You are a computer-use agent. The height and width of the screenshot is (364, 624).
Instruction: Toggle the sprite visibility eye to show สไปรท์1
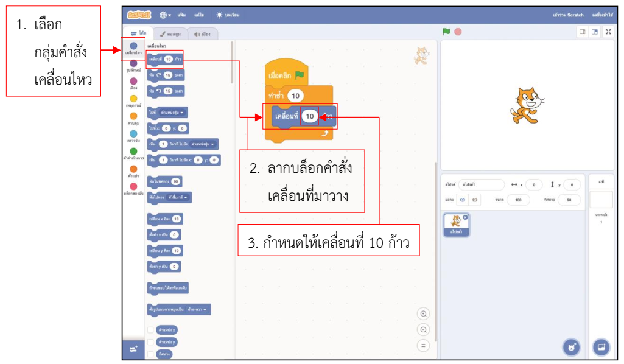tap(462, 199)
